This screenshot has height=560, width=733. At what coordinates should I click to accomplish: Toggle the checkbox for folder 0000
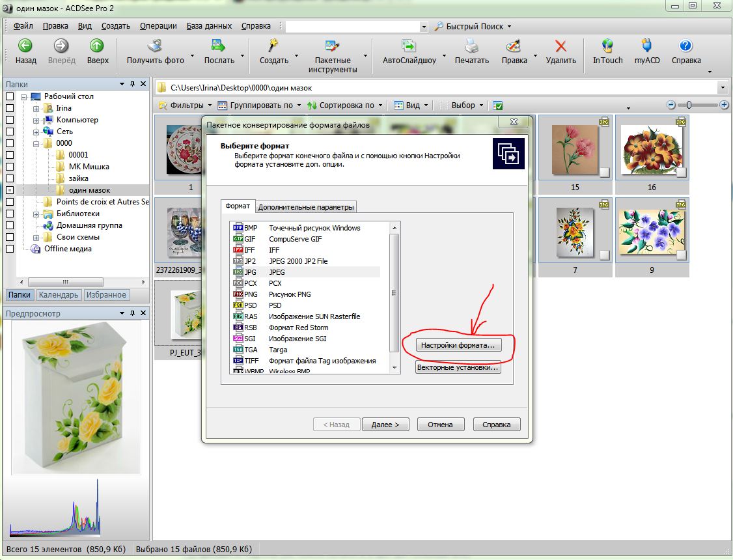pyautogui.click(x=9, y=143)
